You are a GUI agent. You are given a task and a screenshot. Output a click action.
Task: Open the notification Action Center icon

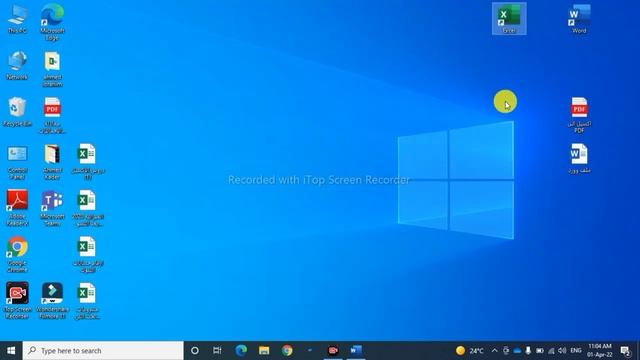pyautogui.click(x=625, y=351)
